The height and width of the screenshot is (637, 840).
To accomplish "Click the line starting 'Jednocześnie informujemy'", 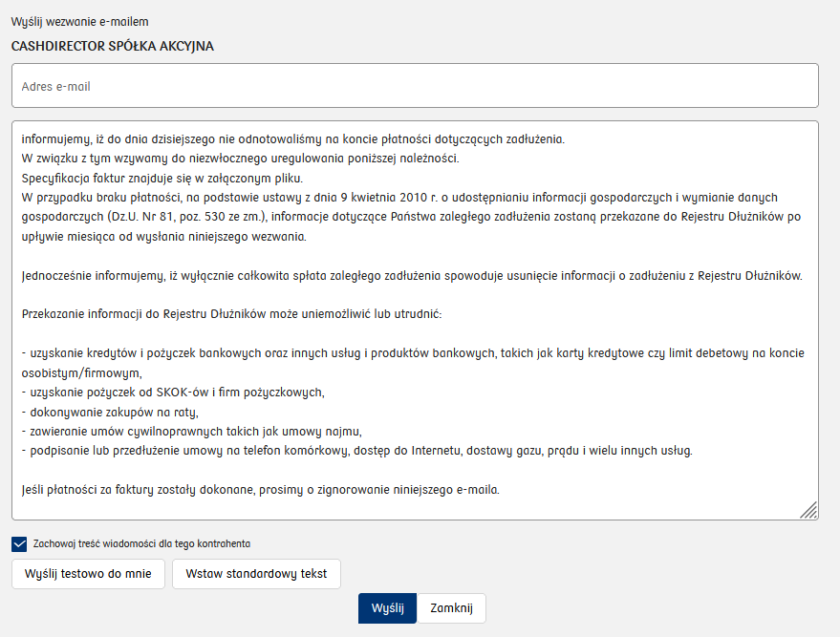I will (x=412, y=276).
